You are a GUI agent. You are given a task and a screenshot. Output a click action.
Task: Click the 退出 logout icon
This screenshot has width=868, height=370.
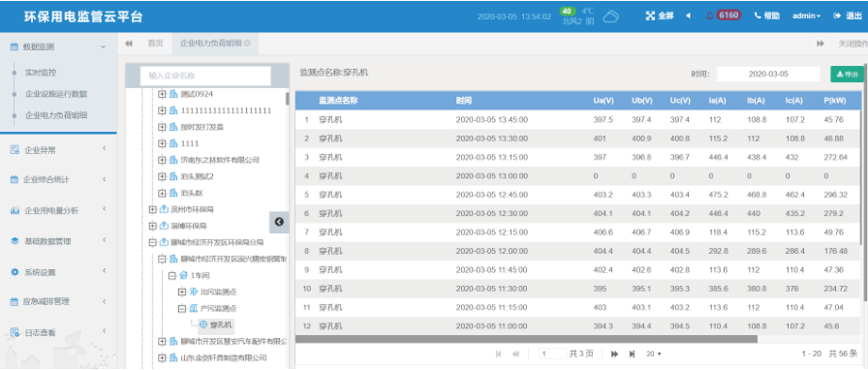click(x=837, y=15)
